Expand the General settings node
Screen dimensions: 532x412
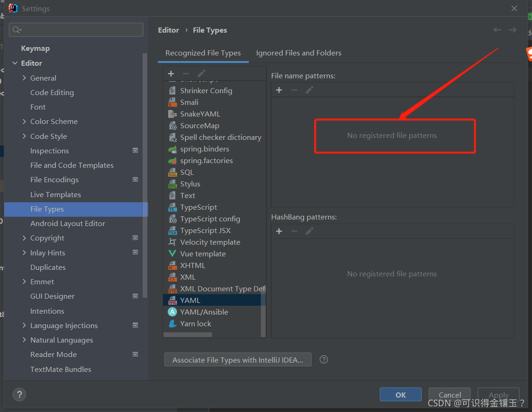tap(24, 78)
